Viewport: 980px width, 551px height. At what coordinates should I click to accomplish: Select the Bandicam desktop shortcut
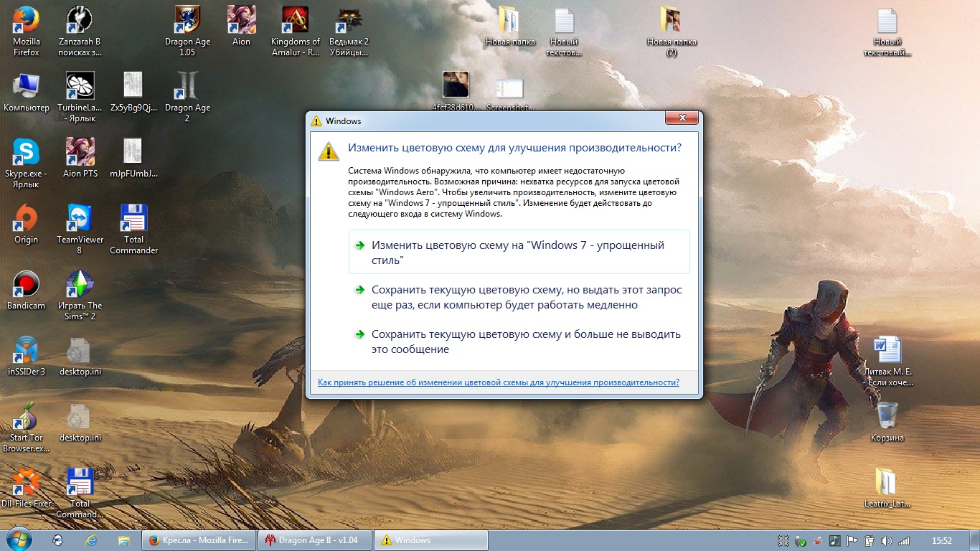pyautogui.click(x=27, y=291)
